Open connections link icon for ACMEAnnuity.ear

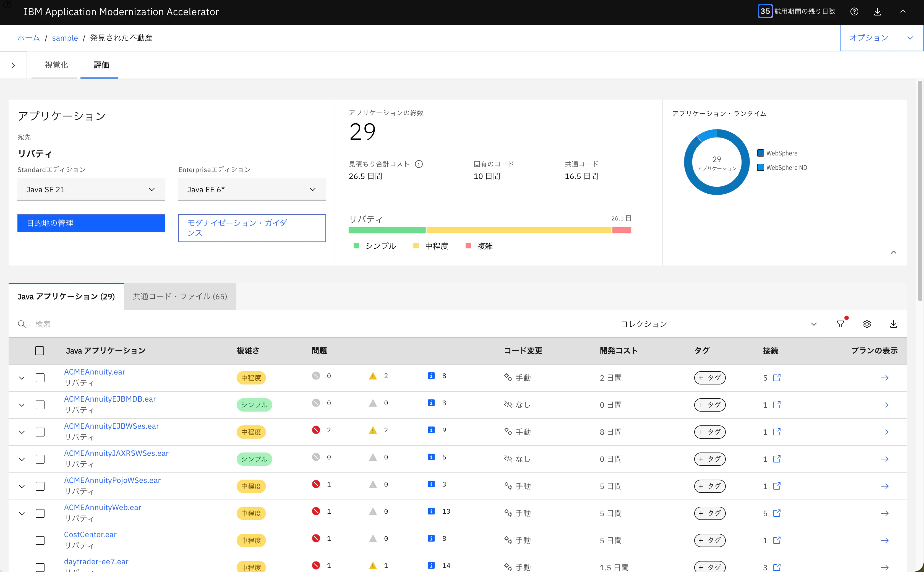[x=777, y=378]
